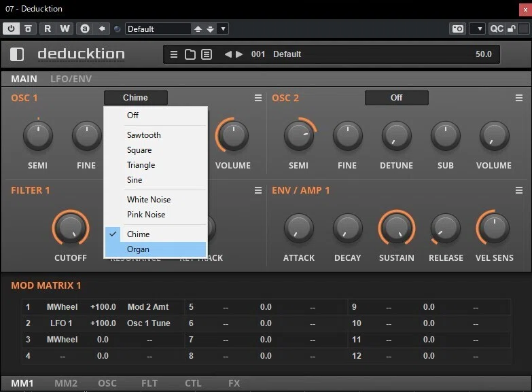Screen dimensions: 532x392
Task: Select the highlighted Organ waveform
Action: [x=156, y=249]
